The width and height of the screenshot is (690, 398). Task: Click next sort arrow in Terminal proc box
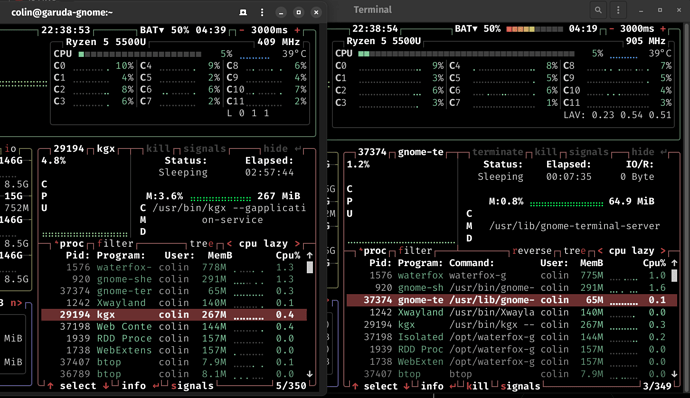(x=663, y=251)
